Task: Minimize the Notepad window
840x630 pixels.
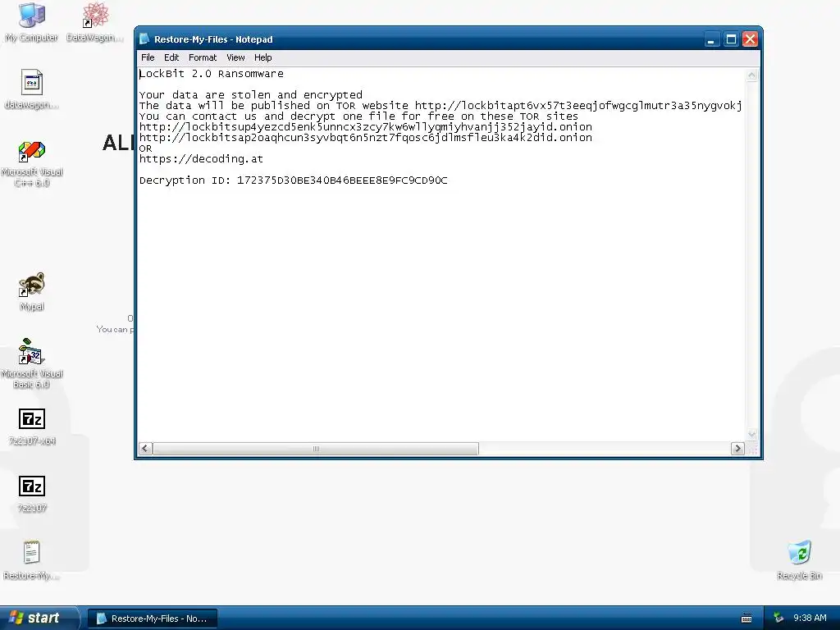Action: coord(711,39)
